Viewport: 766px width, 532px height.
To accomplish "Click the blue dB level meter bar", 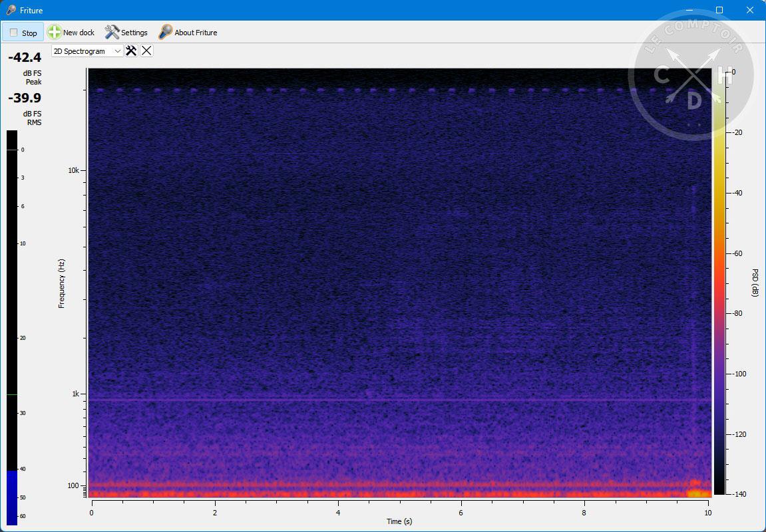I will [12, 497].
